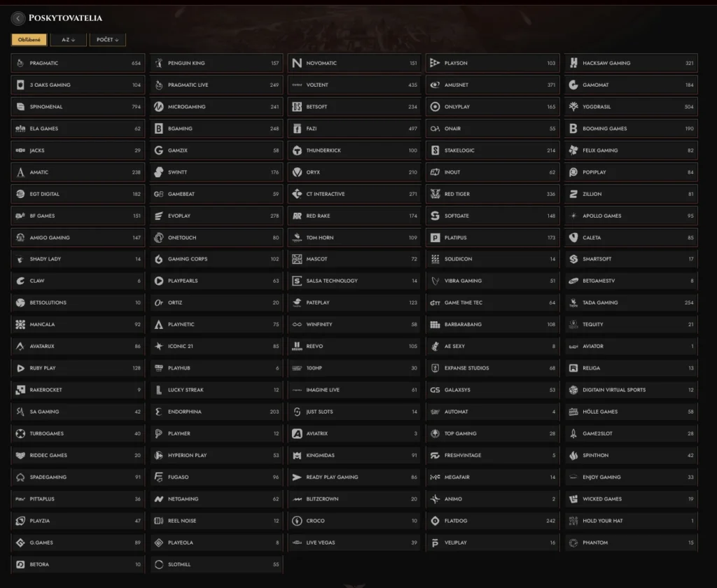The width and height of the screenshot is (717, 588).
Task: Click the Amatic A logo icon
Action: [20, 172]
